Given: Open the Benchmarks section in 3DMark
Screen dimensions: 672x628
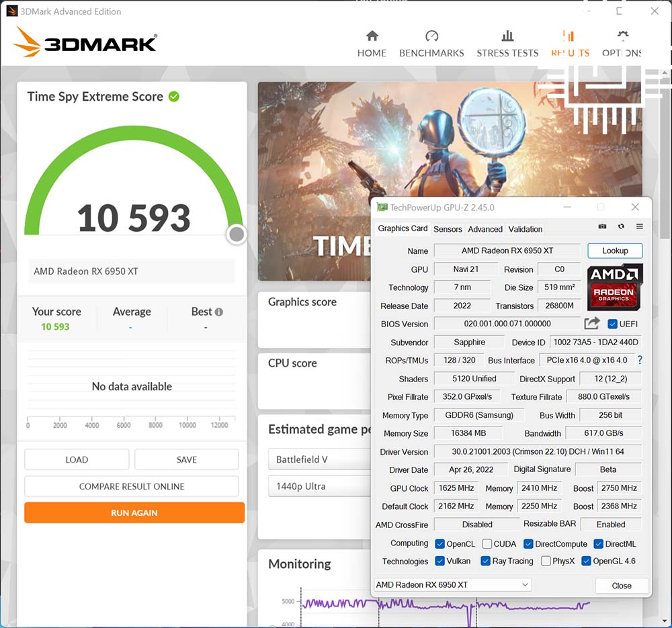Looking at the screenshot, I should (431, 44).
